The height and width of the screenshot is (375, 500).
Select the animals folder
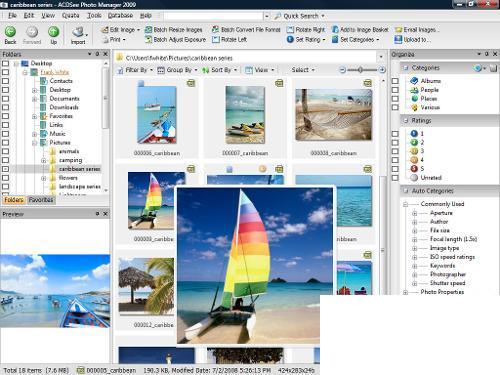coord(69,151)
